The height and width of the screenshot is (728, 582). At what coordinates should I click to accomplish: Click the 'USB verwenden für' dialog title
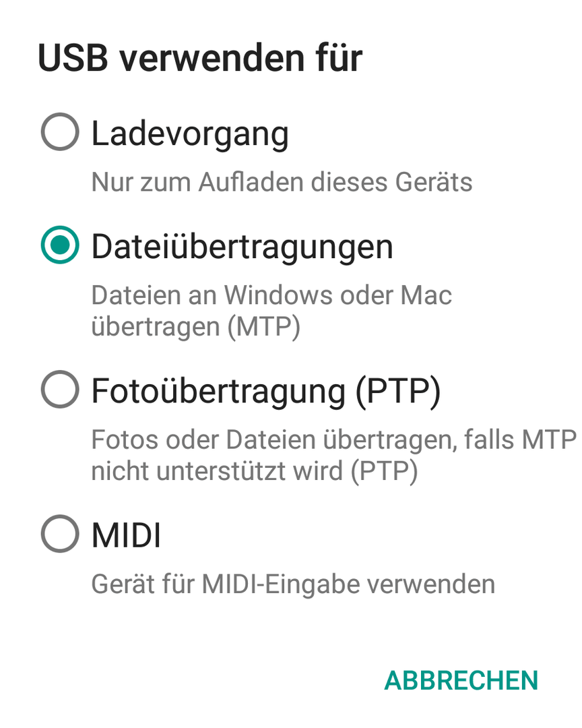tap(200, 58)
